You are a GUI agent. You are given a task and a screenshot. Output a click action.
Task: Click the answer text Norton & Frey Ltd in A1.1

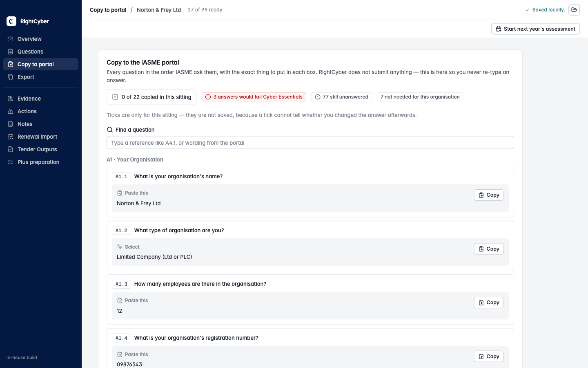tap(139, 203)
